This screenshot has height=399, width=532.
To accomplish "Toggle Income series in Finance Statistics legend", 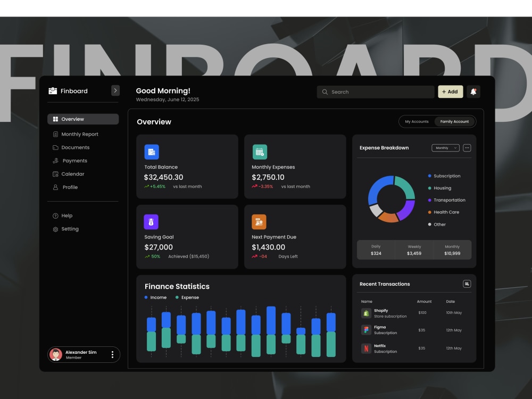I will [x=155, y=297].
